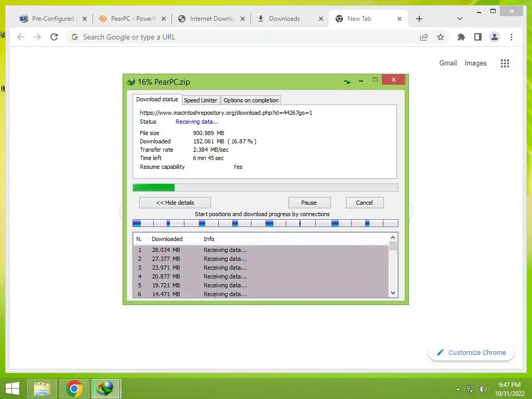532x399 pixels.
Task: Open the Windows Start button
Action: (x=12, y=389)
